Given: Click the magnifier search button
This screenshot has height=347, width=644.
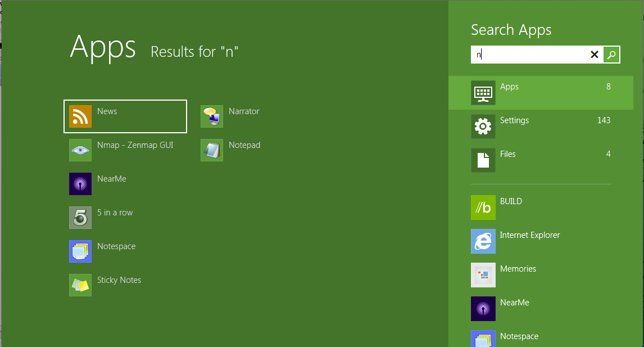Looking at the screenshot, I should tap(611, 54).
